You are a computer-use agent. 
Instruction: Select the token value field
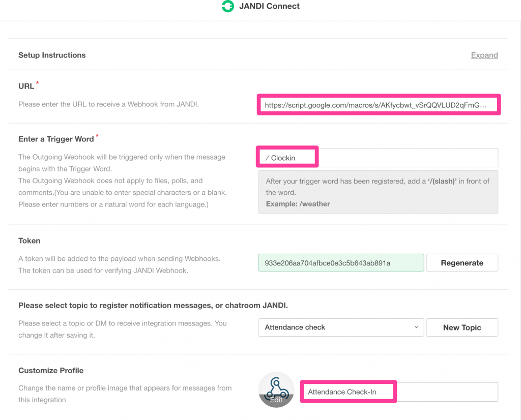point(340,263)
